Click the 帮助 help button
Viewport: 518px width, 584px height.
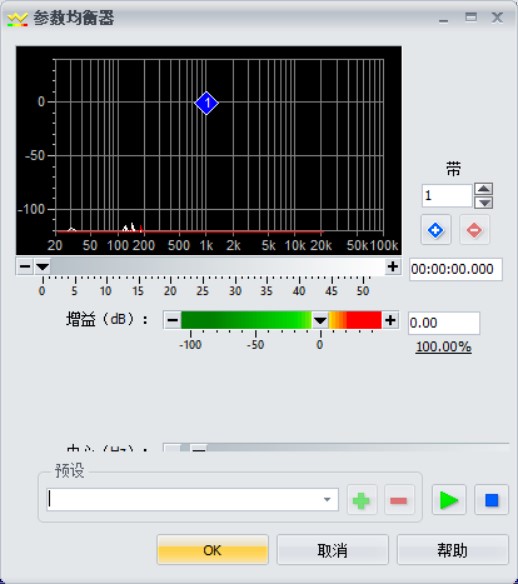[x=453, y=550]
